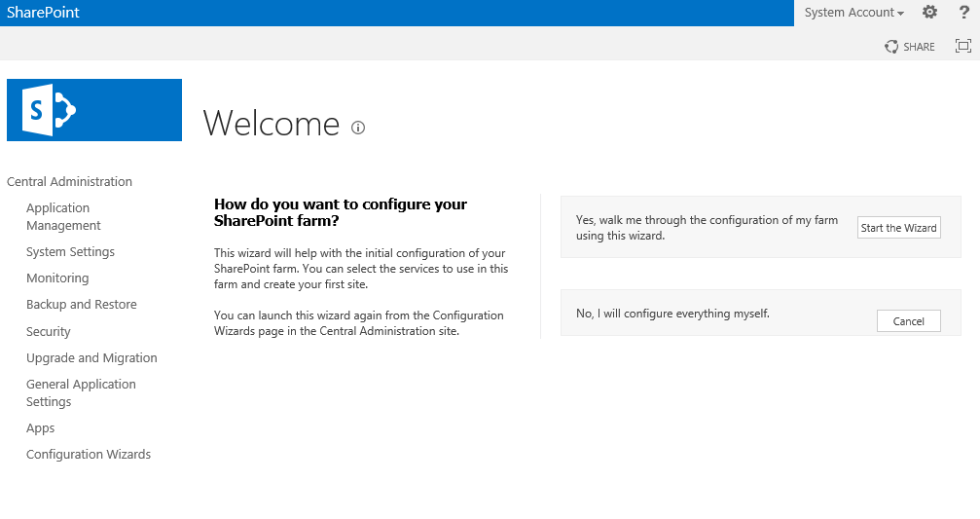Image resolution: width=980 pixels, height=519 pixels.
Task: Open the help question mark
Action: pos(963,13)
